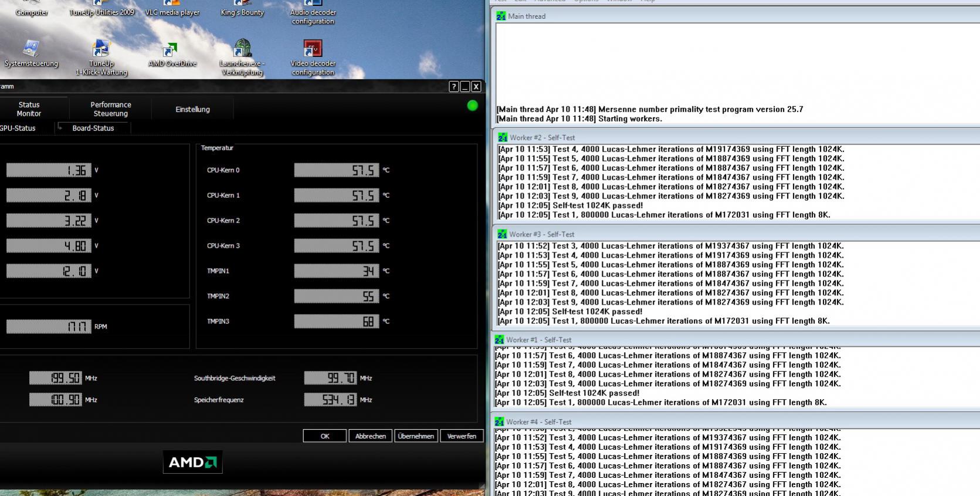Click the 3.22 V voltage readout
The image size is (980, 496).
pyautogui.click(x=49, y=221)
